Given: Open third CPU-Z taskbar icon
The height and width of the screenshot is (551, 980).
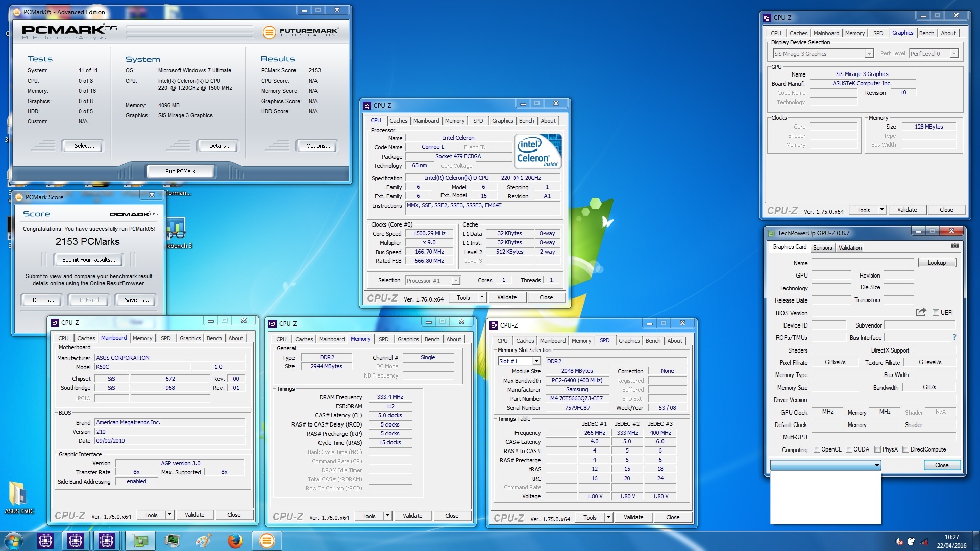Looking at the screenshot, I should [106, 541].
